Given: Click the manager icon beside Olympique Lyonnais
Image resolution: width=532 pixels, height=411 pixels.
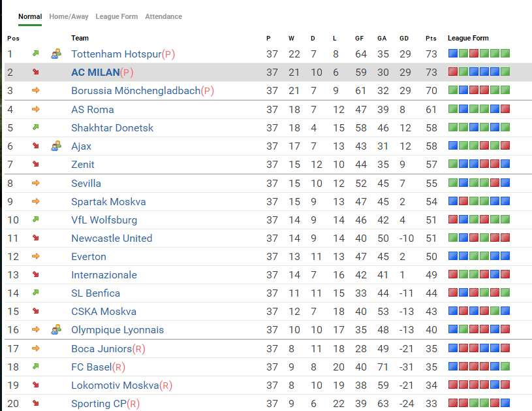Looking at the screenshot, I should pyautogui.click(x=56, y=329).
